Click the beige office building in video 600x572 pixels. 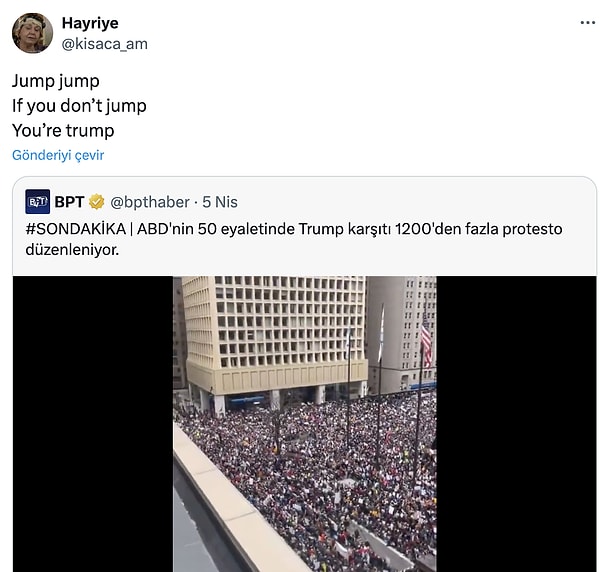click(274, 337)
